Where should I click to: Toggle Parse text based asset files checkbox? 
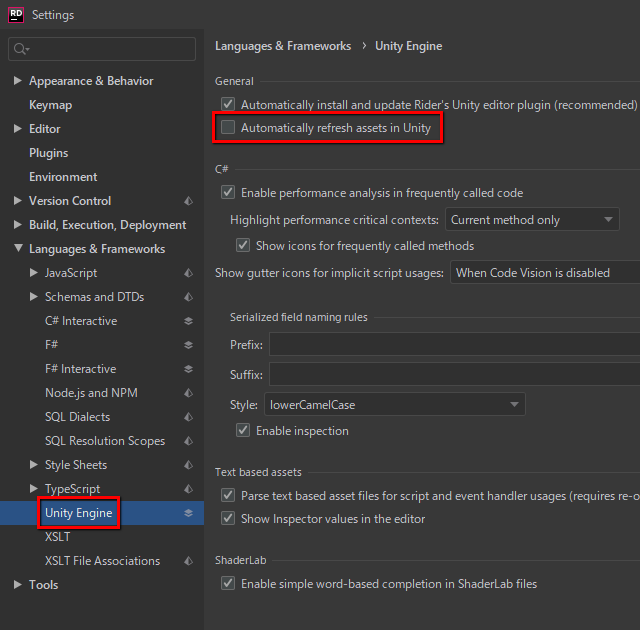pyautogui.click(x=228, y=495)
